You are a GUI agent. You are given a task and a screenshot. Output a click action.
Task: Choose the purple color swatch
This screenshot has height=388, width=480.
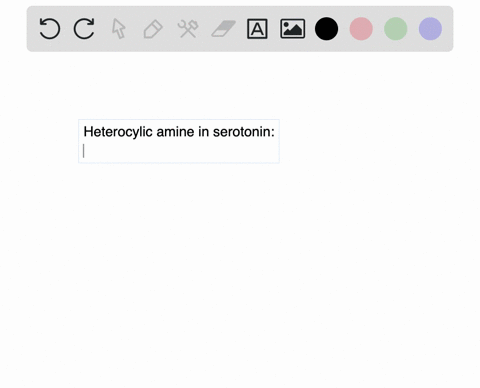pos(430,29)
